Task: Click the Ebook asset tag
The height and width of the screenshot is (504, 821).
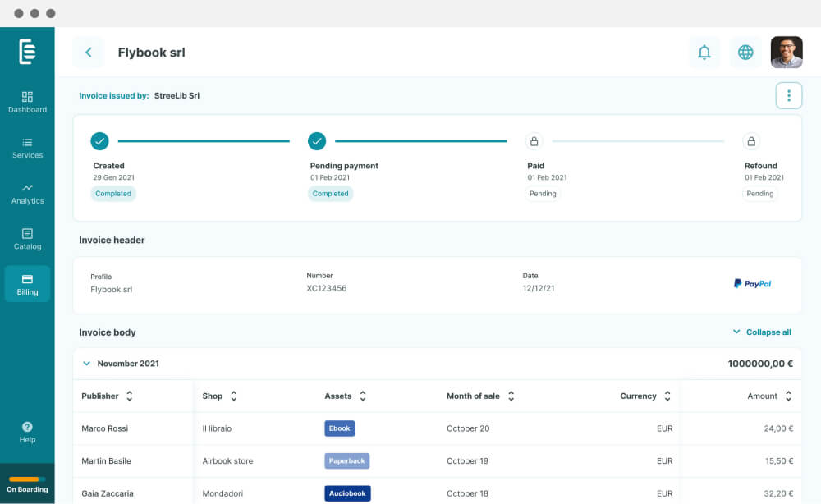Action: (339, 428)
